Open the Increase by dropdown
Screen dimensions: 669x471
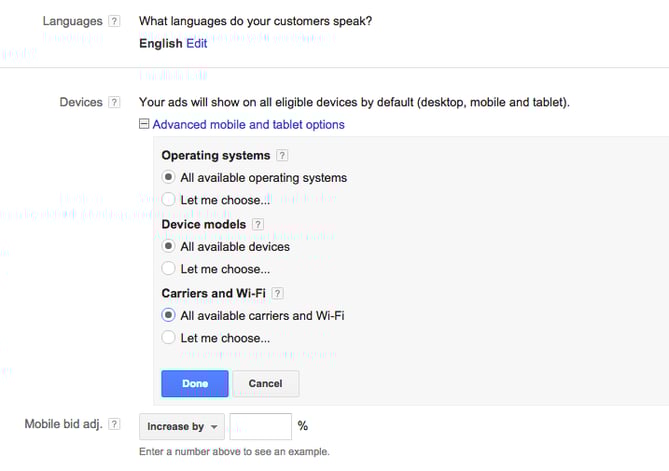tap(181, 427)
